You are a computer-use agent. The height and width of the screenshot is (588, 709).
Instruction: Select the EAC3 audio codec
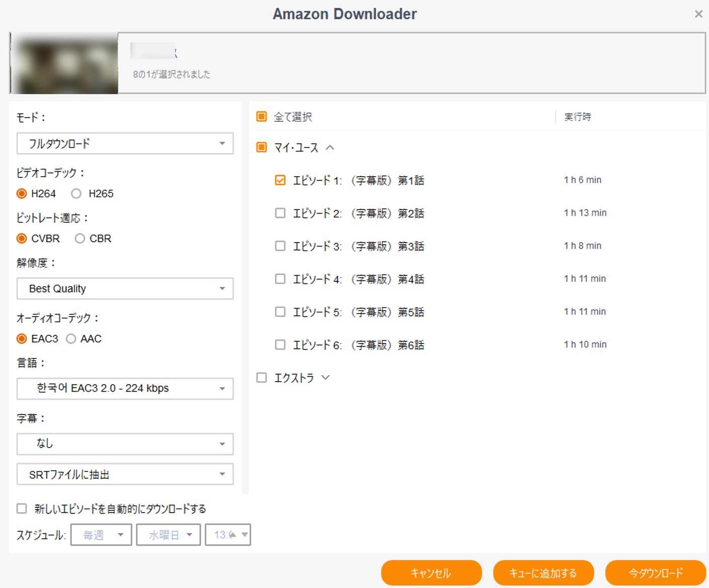pos(22,339)
